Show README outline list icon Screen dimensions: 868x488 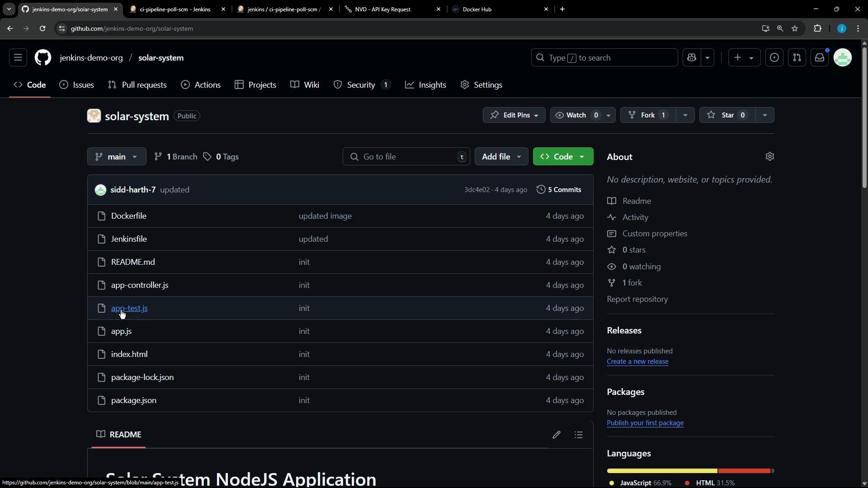coord(579,435)
